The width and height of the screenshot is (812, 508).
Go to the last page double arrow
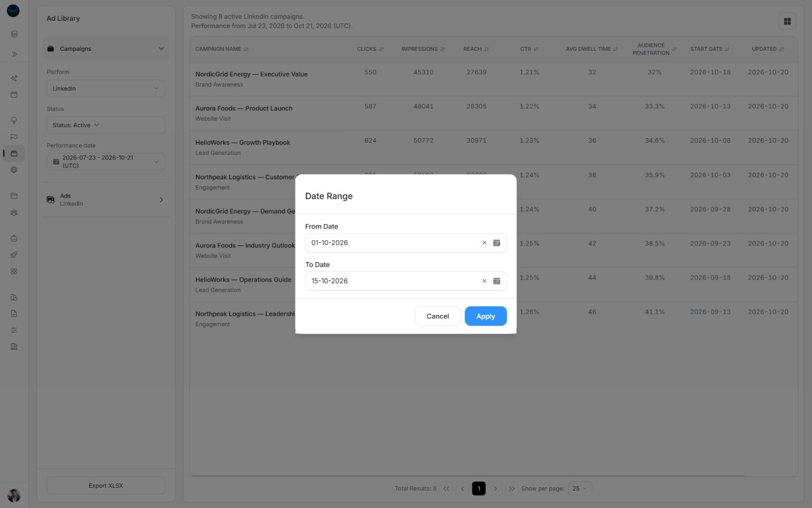coord(512,489)
